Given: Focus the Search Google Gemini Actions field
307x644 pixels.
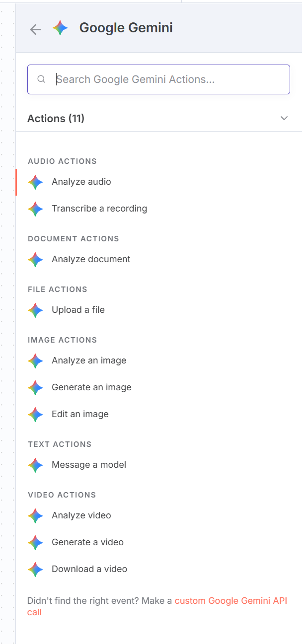Looking at the screenshot, I should coord(169,79).
